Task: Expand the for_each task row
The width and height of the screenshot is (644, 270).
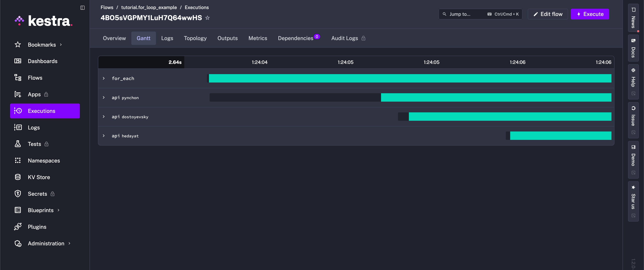Action: coord(104,78)
